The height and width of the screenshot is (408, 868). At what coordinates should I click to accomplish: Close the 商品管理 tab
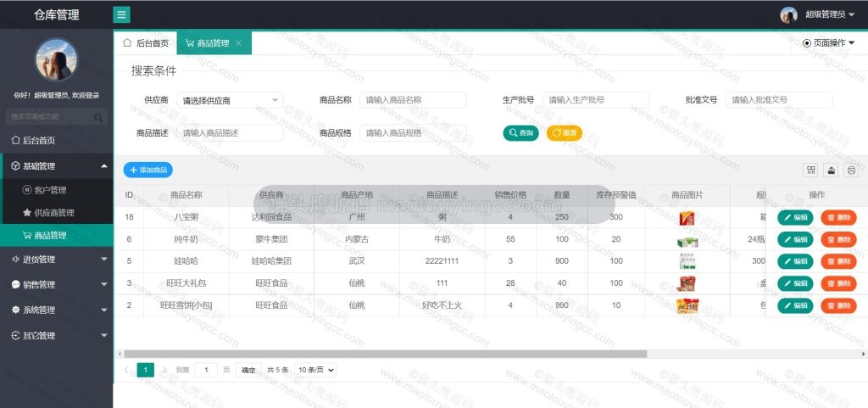coord(238,43)
